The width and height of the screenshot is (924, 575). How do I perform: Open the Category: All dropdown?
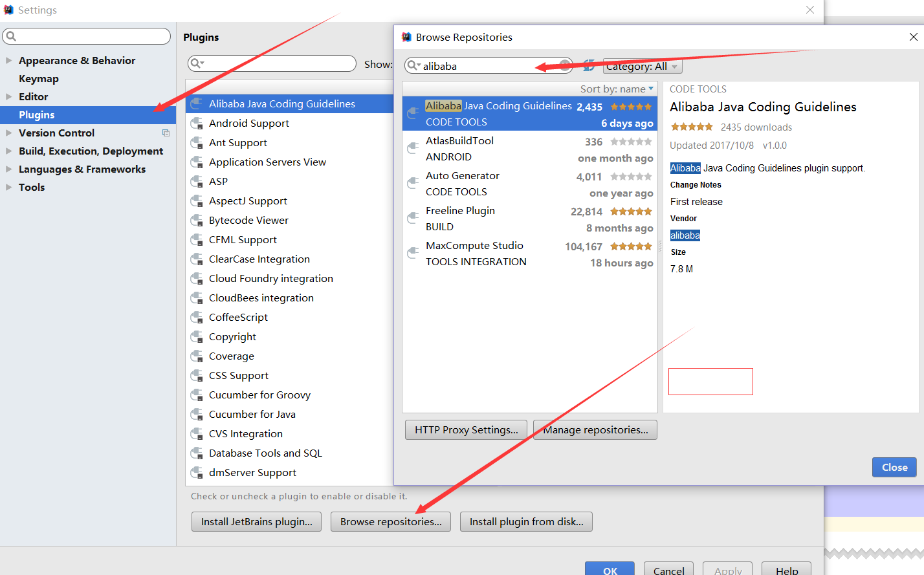[x=642, y=66]
